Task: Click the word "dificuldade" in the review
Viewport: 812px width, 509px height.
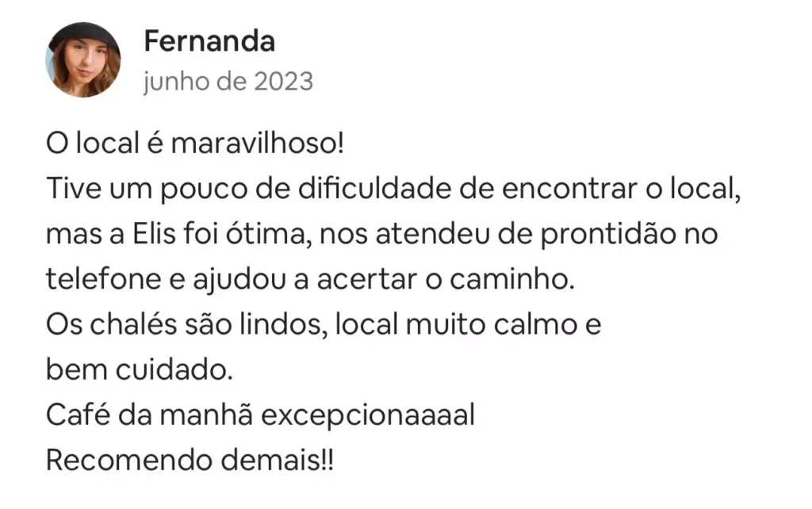Action: coord(366,190)
